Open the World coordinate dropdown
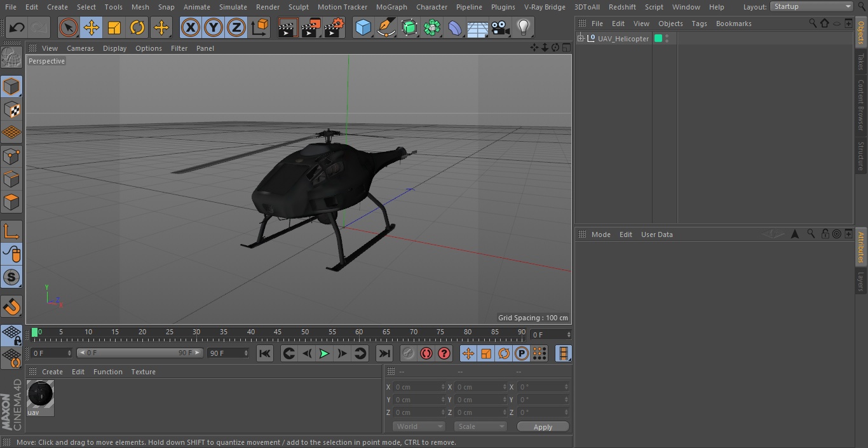The height and width of the screenshot is (448, 868). [x=419, y=426]
